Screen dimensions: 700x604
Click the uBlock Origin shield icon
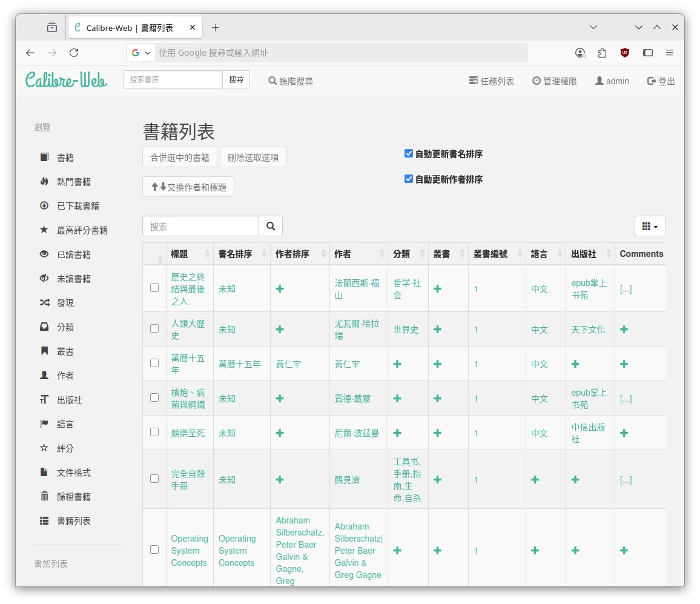click(625, 53)
